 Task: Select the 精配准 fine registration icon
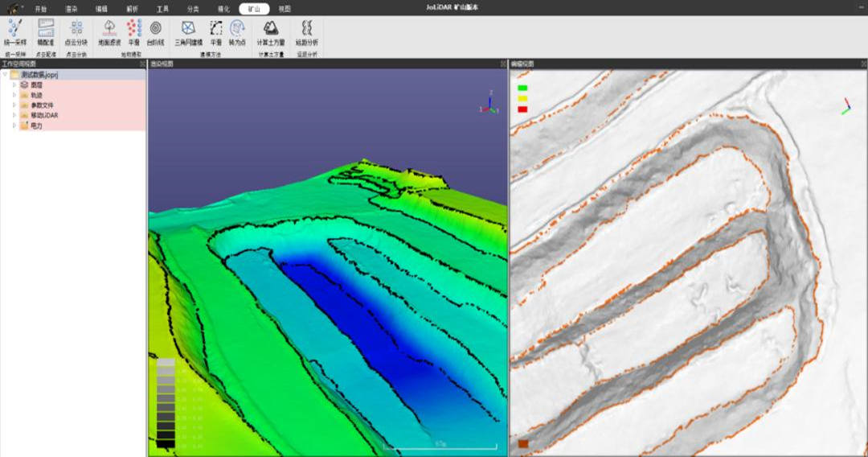coord(46,29)
